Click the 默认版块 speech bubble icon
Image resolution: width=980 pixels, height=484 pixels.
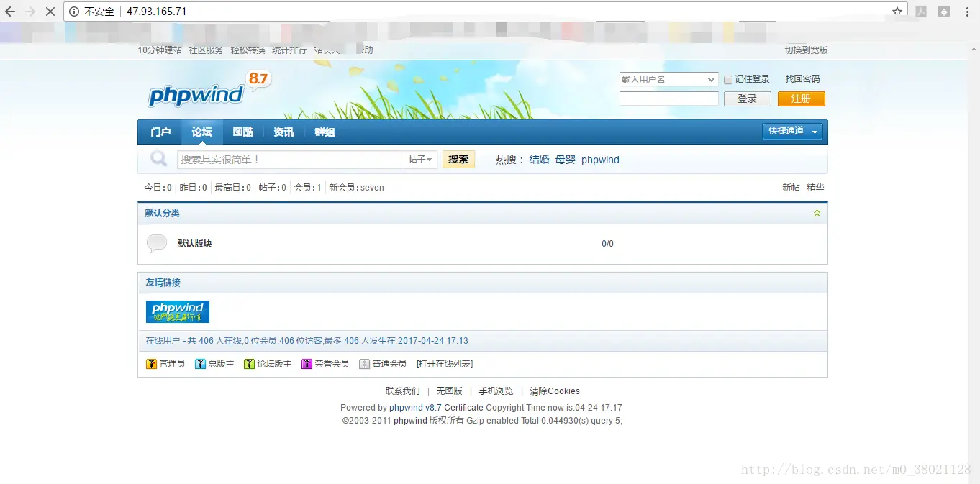(x=157, y=243)
